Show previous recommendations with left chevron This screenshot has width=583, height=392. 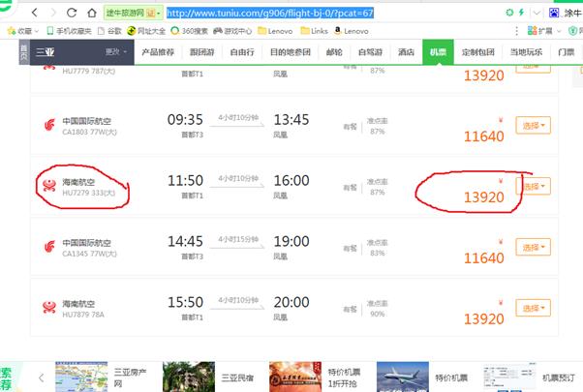pyautogui.click(x=42, y=377)
